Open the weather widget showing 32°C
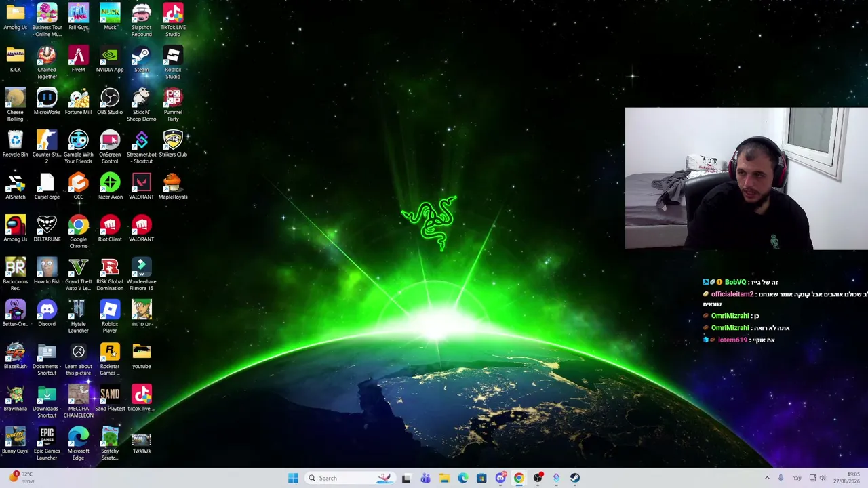 pos(20,478)
